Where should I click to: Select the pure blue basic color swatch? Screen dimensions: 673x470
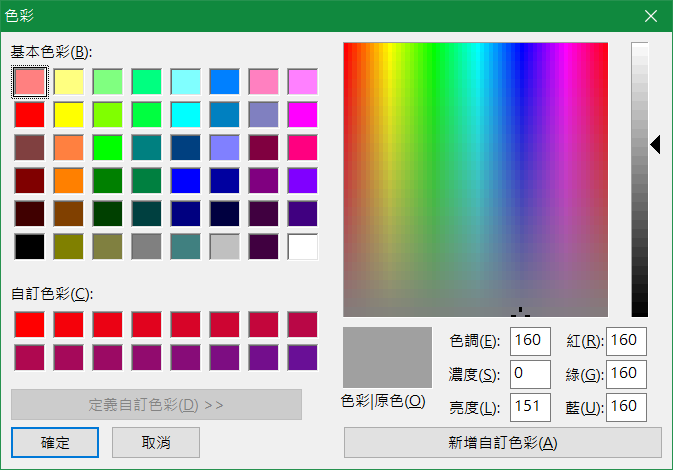pyautogui.click(x=185, y=181)
